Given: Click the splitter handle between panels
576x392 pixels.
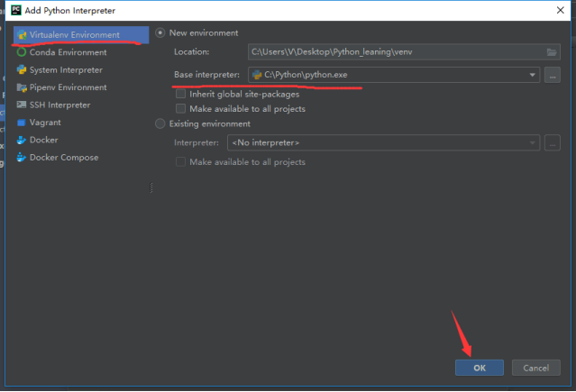Looking at the screenshot, I should pos(151,187).
